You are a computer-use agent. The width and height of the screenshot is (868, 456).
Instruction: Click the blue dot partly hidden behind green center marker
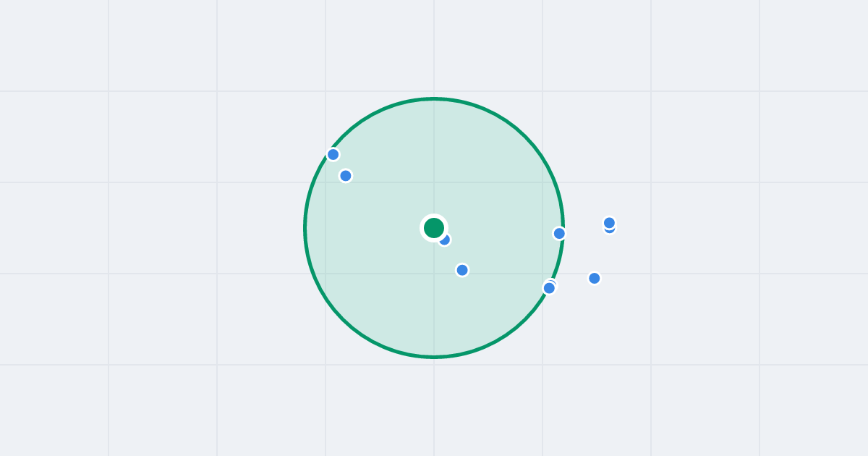[444, 240]
